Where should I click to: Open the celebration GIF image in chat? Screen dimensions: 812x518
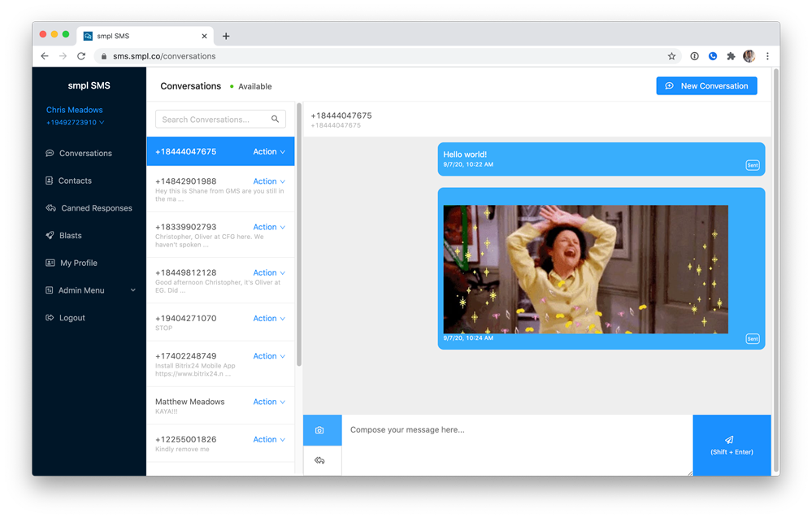pos(585,269)
